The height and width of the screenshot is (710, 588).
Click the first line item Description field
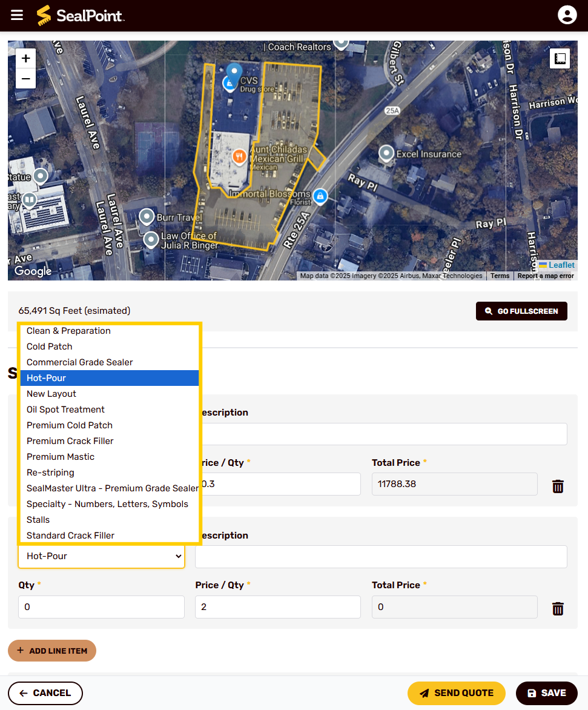pyautogui.click(x=384, y=434)
